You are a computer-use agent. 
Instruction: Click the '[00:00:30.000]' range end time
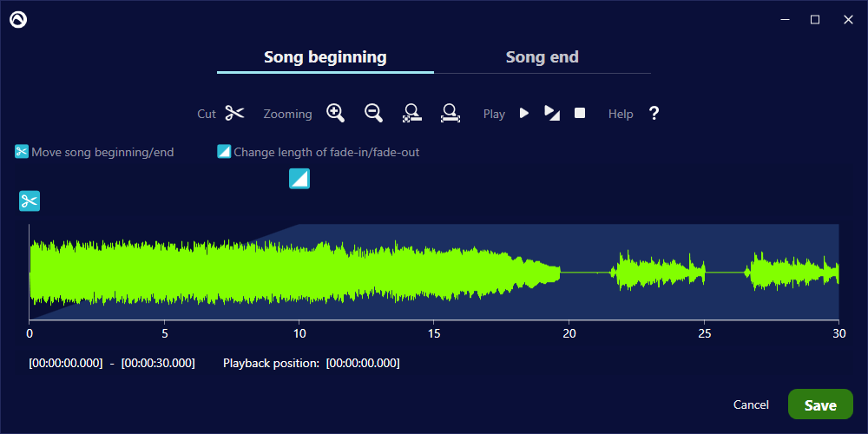(158, 363)
